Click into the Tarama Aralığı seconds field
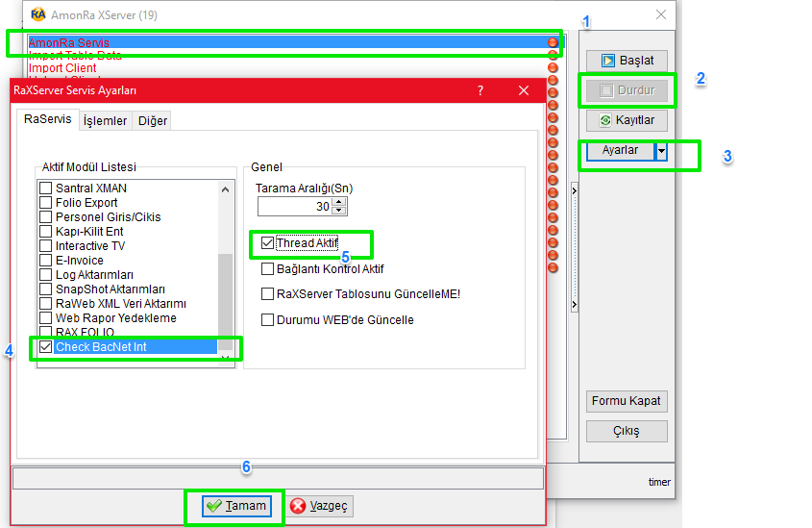 pyautogui.click(x=295, y=207)
